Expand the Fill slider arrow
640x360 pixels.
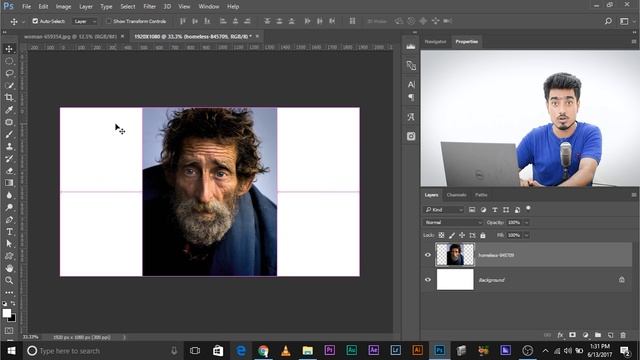point(527,235)
